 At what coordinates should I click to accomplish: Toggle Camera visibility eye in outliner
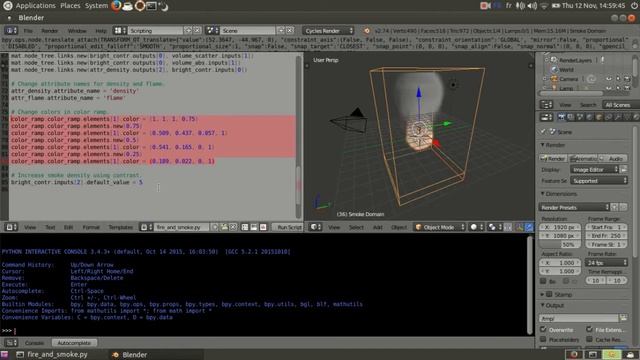tap(609, 79)
